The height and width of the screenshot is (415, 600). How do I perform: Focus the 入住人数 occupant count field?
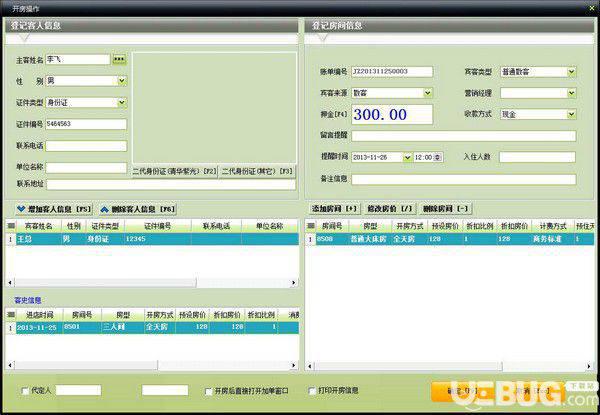click(x=537, y=157)
